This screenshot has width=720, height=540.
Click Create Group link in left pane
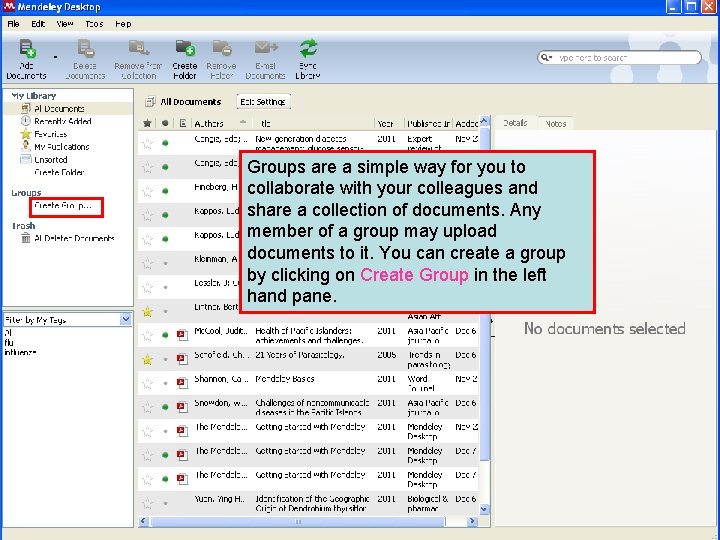click(x=63, y=206)
